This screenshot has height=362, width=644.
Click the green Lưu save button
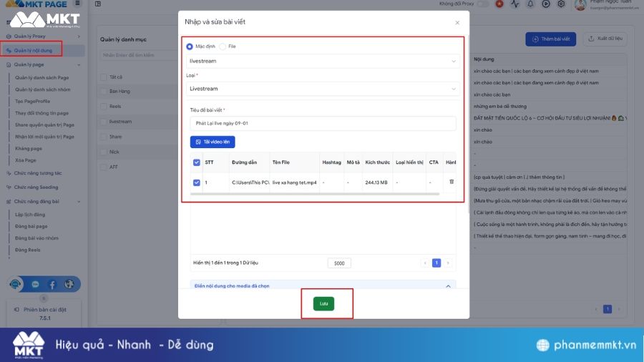tap(323, 304)
